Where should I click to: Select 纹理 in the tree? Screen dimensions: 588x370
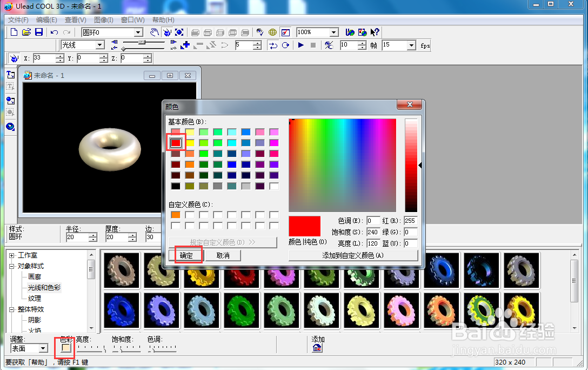(x=35, y=299)
